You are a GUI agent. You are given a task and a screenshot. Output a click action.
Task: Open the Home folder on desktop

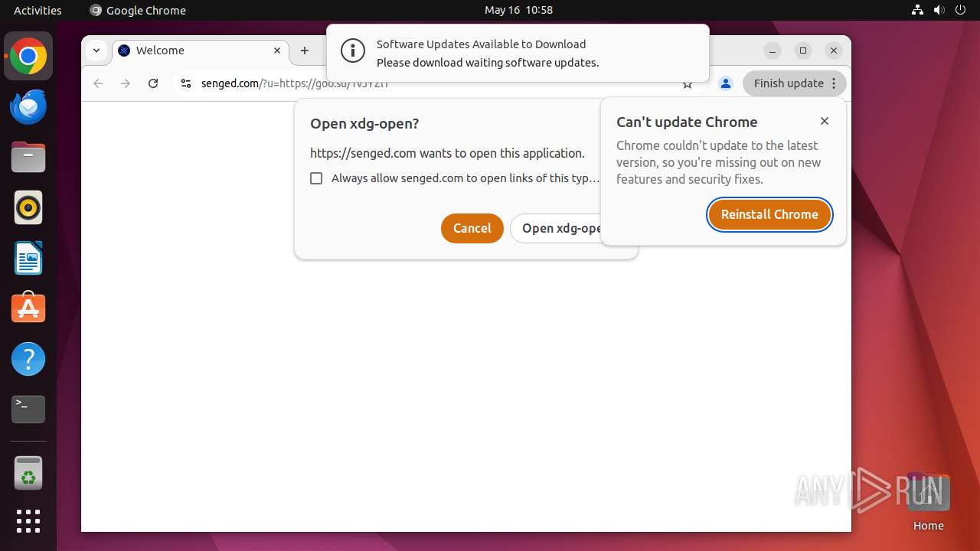click(928, 503)
